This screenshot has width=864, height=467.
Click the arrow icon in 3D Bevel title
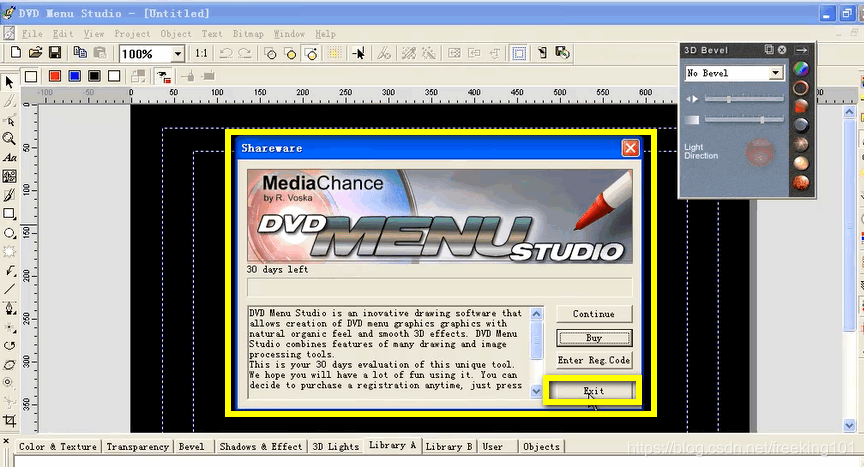pyautogui.click(x=801, y=50)
